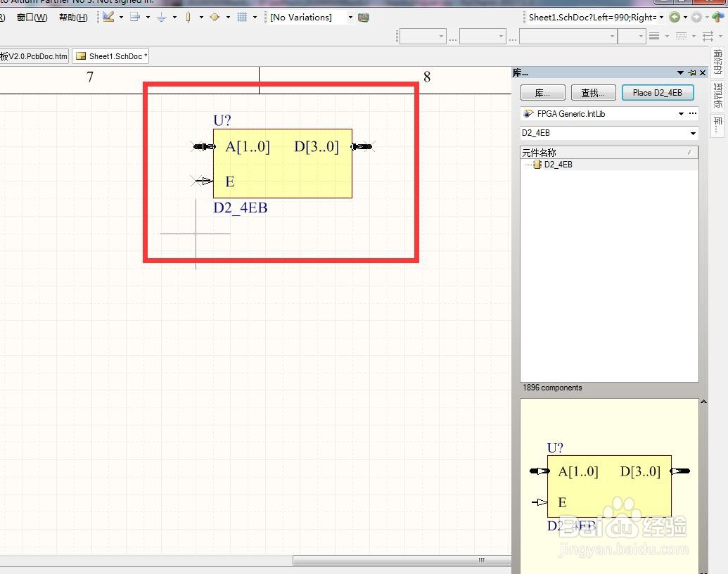Viewport: 728px width, 574px height.
Task: Click the arrow style icon
Action: tap(708, 36)
